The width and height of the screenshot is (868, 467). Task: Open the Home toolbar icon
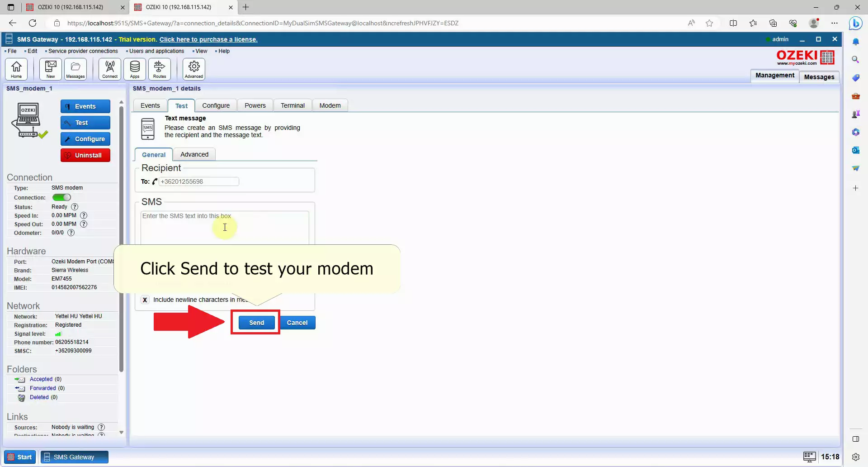coord(16,69)
